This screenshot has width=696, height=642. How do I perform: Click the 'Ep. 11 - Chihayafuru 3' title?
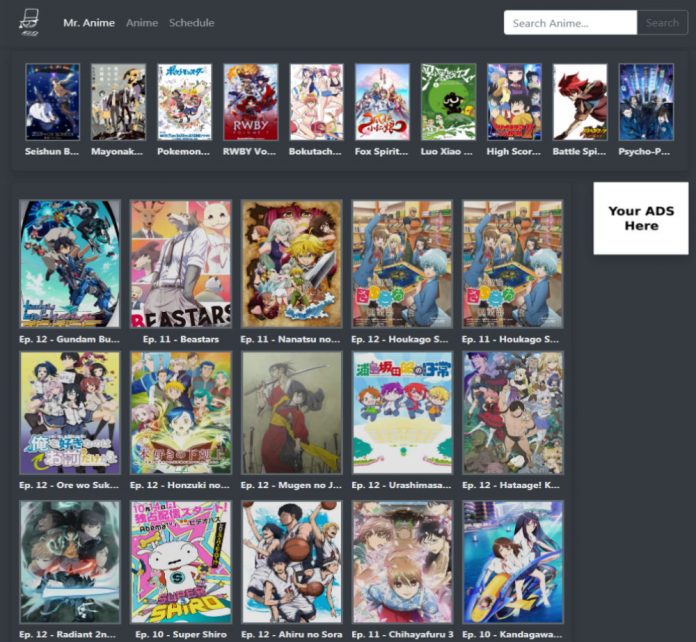pos(402,634)
